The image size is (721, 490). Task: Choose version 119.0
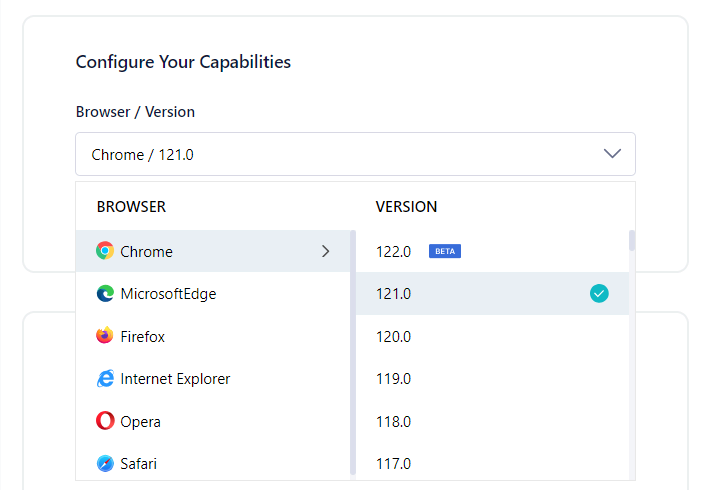click(x=492, y=378)
